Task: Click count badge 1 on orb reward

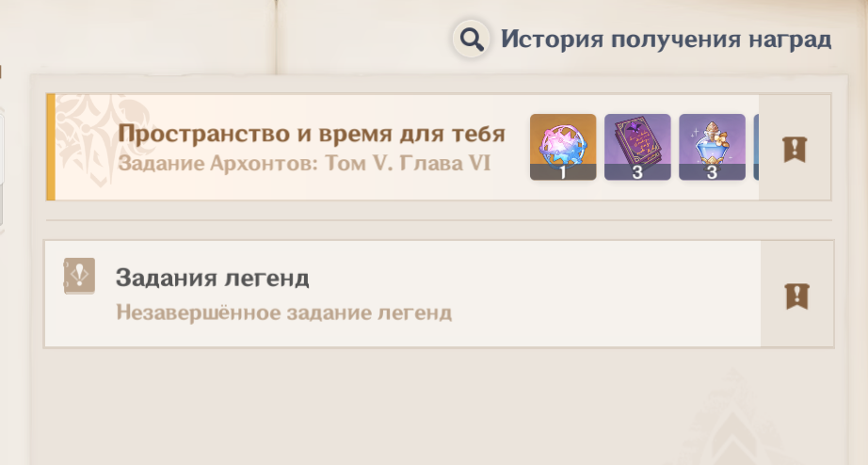Action: point(563,172)
